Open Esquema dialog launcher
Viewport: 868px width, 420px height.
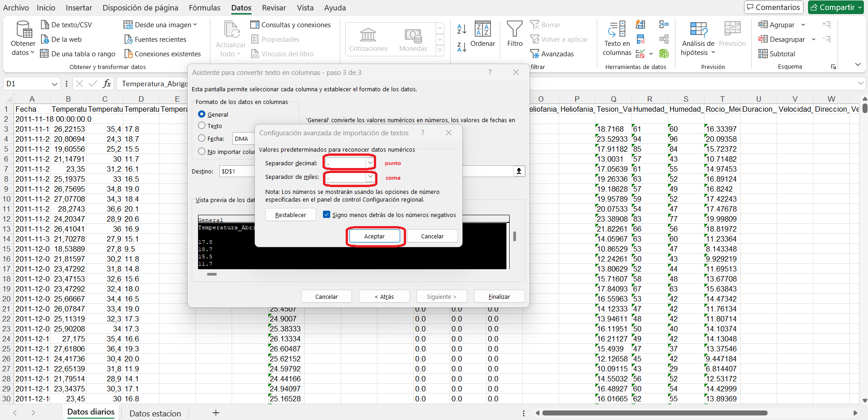833,67
